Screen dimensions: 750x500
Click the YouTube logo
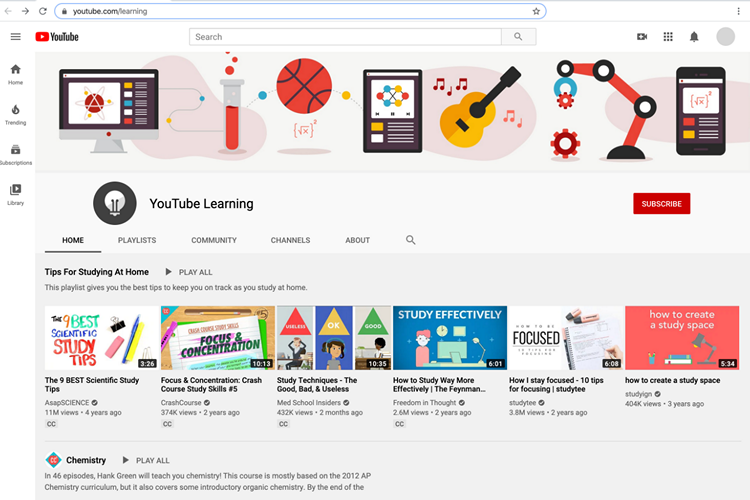[x=57, y=37]
